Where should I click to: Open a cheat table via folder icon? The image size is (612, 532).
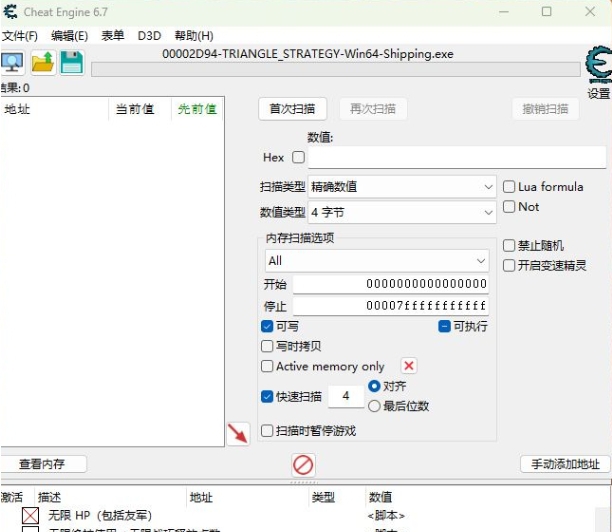pyautogui.click(x=43, y=62)
